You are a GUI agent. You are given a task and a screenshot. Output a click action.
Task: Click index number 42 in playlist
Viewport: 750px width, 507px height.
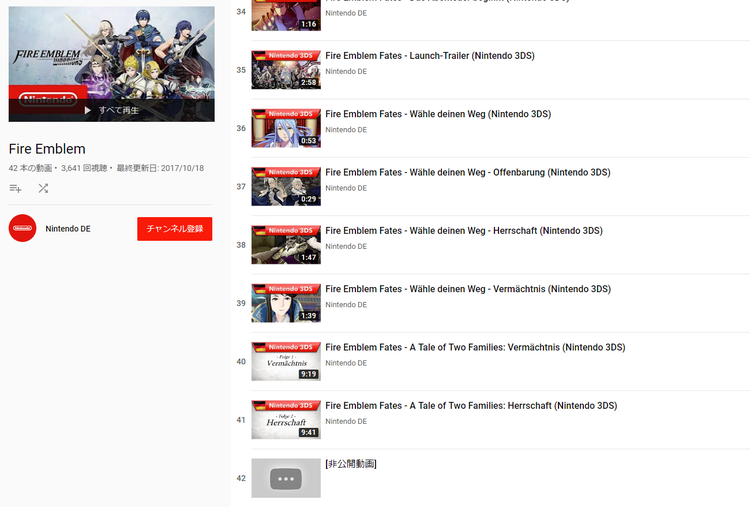pyautogui.click(x=241, y=478)
